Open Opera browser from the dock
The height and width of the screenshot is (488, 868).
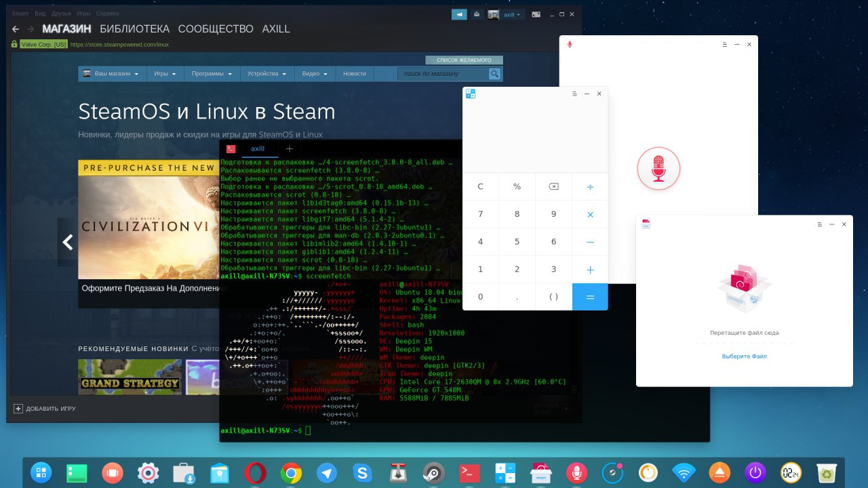[255, 472]
